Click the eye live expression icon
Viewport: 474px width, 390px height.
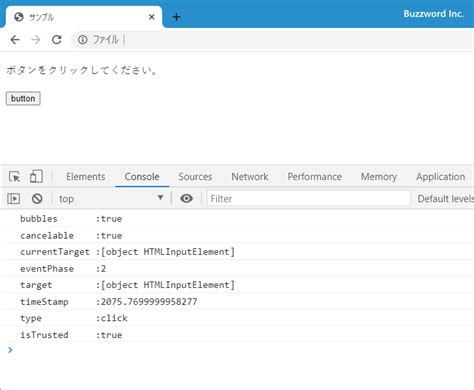coord(186,199)
